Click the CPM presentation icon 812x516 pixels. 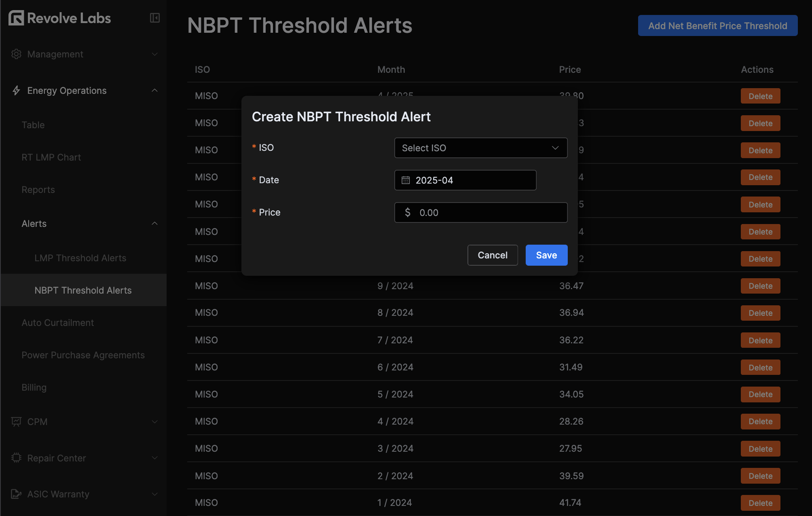pyautogui.click(x=16, y=421)
